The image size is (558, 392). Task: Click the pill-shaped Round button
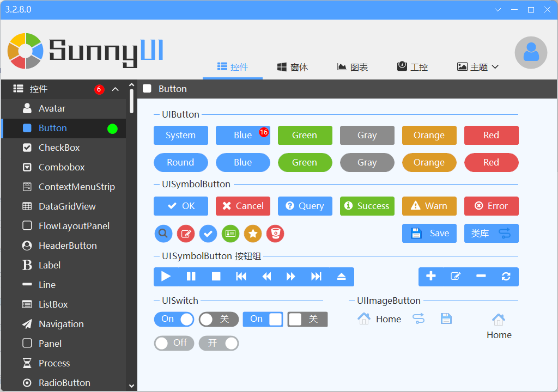click(181, 163)
